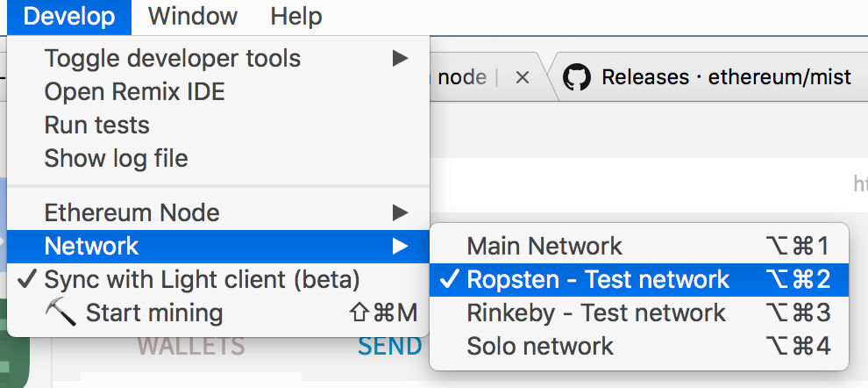Viewport: 868px width, 388px height.
Task: Select Ropsten - Test network
Action: (598, 280)
